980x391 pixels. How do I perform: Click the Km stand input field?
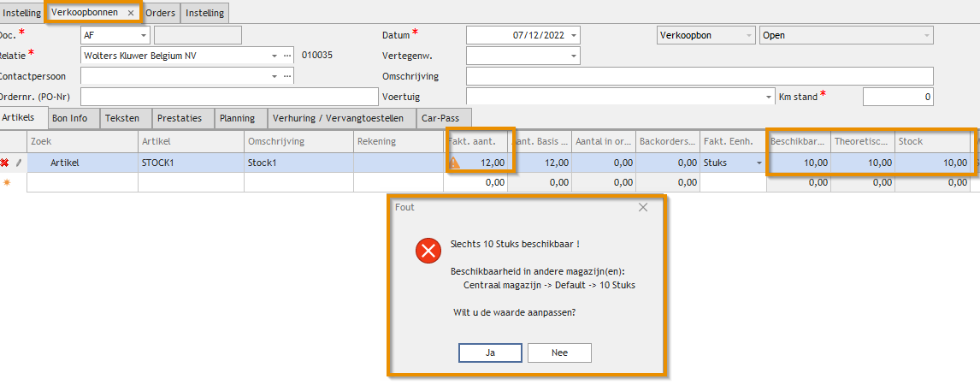coord(897,98)
